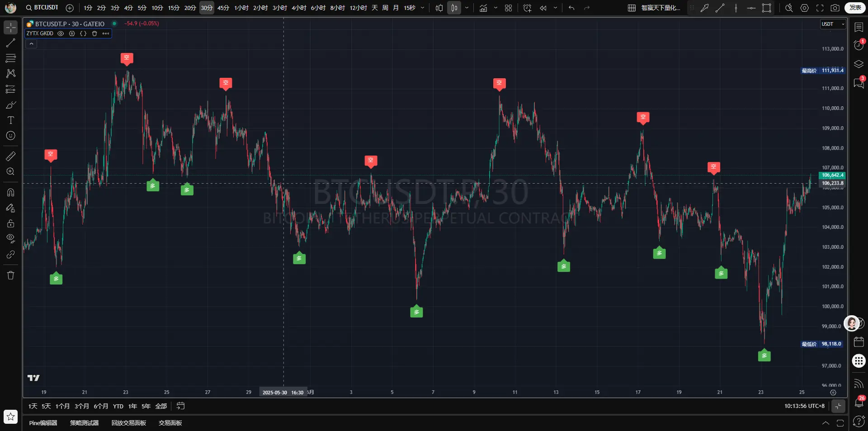The width and height of the screenshot is (868, 431).
Task: Toggle stay in drawing mode
Action: pyautogui.click(x=11, y=208)
